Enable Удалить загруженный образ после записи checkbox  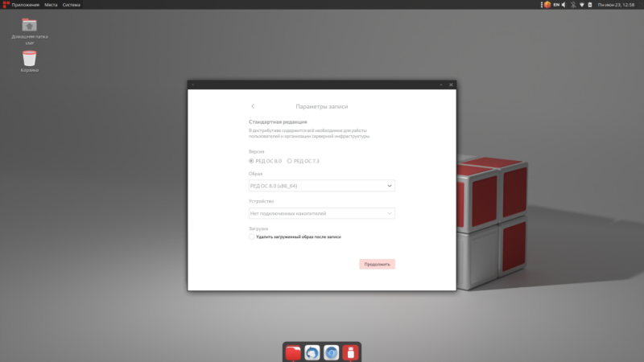[252, 237]
